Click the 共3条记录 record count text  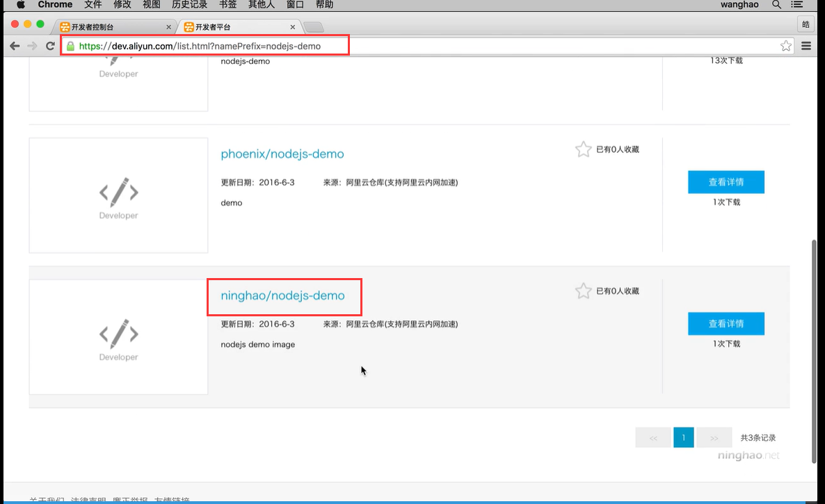tap(758, 438)
